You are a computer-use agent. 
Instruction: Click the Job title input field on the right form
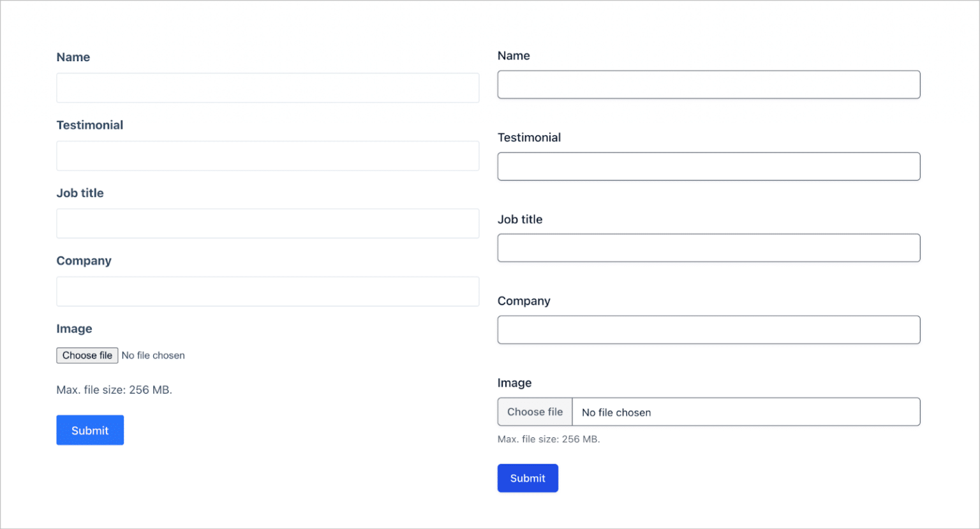(x=708, y=248)
